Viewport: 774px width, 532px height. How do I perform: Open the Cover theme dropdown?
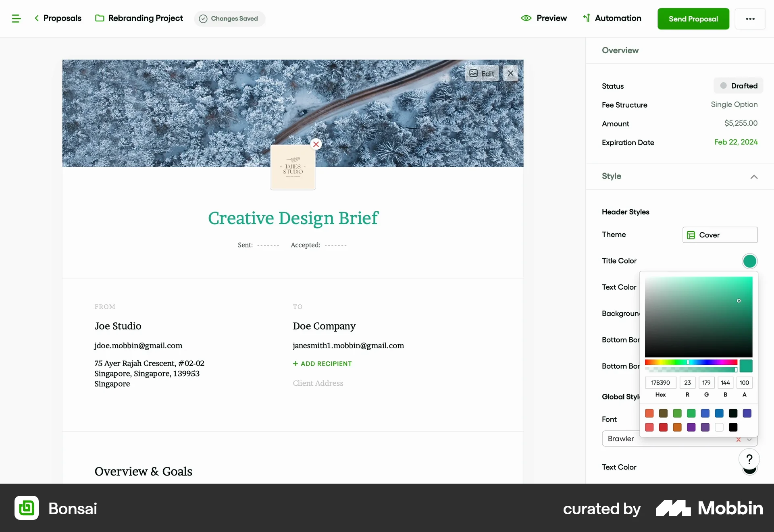pyautogui.click(x=720, y=235)
